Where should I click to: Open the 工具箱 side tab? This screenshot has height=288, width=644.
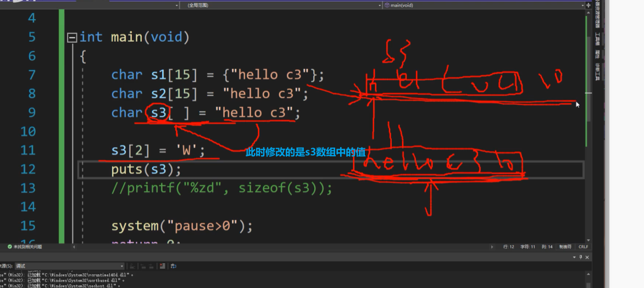coord(598,39)
